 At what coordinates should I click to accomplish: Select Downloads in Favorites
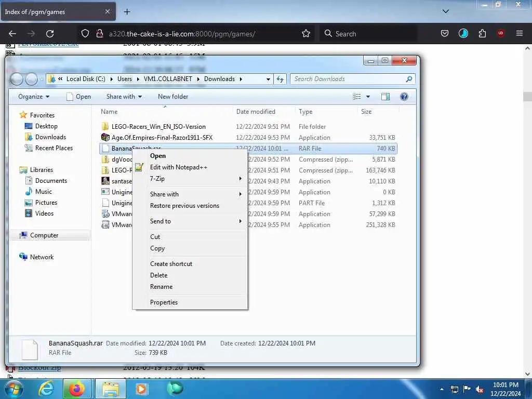[46, 137]
